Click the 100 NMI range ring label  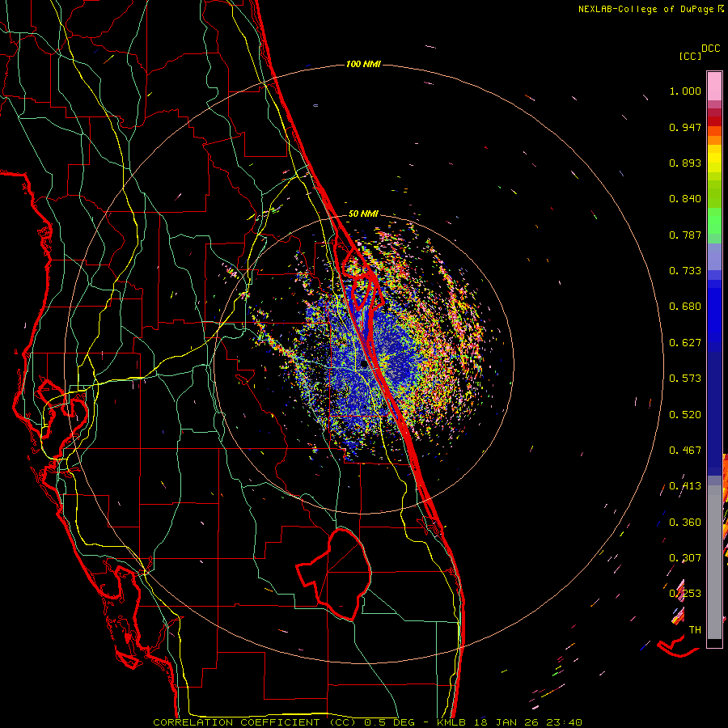[x=363, y=64]
